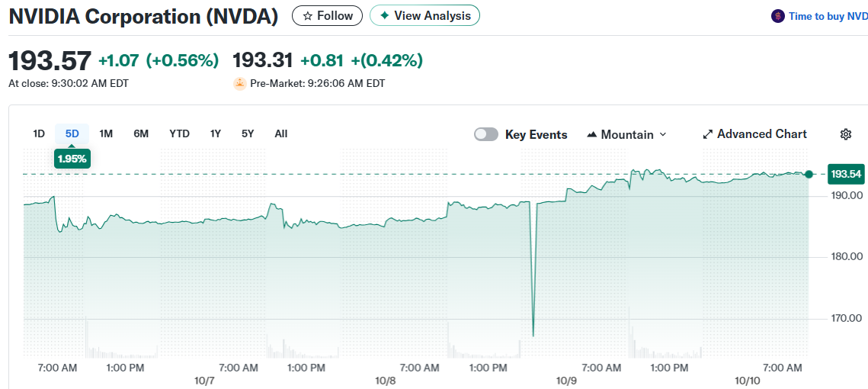Viewport: 868px width, 389px height.
Task: Select the All time range tab
Action: (281, 133)
